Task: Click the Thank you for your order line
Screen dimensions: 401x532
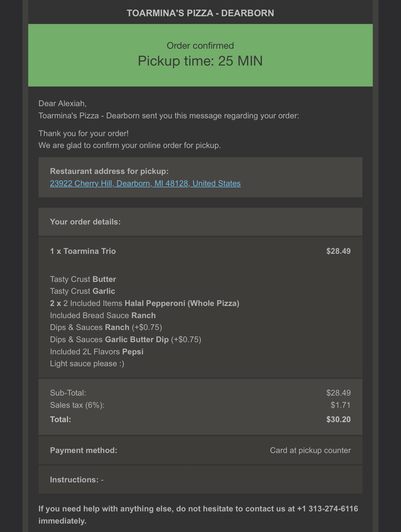Action: pos(83,134)
